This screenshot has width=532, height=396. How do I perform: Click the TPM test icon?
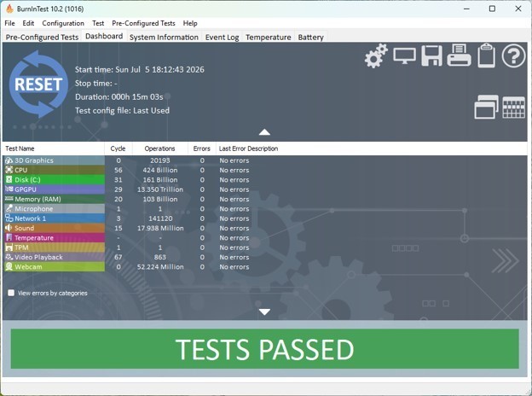pos(9,247)
